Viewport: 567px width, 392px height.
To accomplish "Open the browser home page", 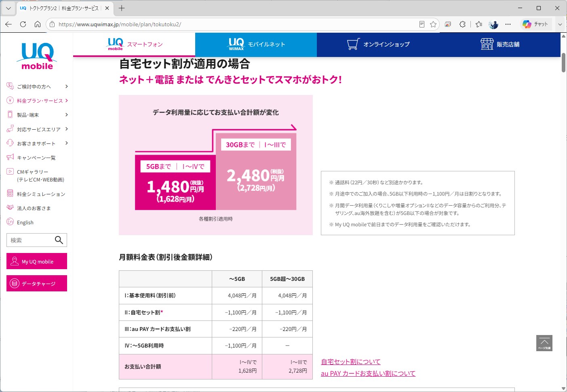I will pyautogui.click(x=38, y=24).
